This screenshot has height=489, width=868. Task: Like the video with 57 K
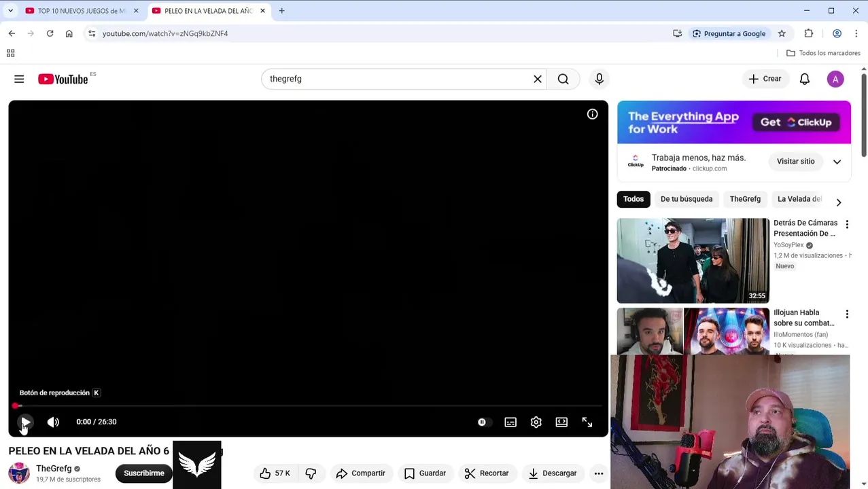[x=275, y=473]
